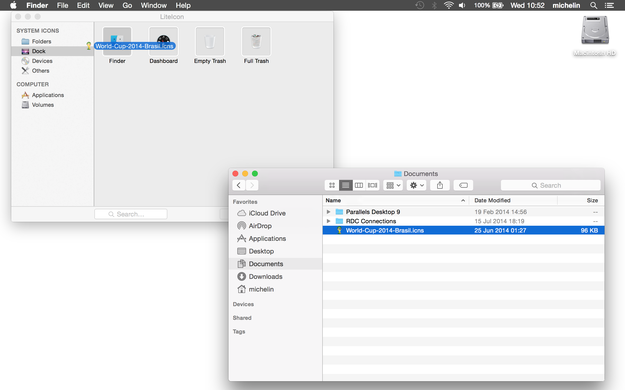Image resolution: width=625 pixels, height=390 pixels.
Task: Open the Window menu
Action: point(153,6)
